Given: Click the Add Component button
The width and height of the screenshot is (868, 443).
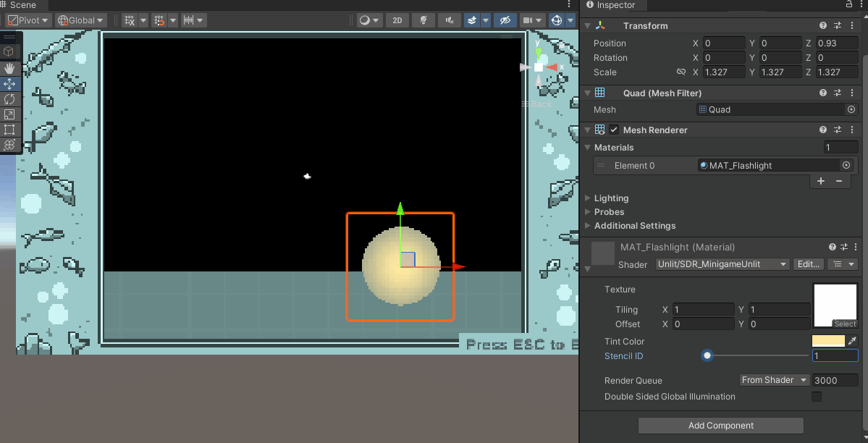Looking at the screenshot, I should (721, 426).
